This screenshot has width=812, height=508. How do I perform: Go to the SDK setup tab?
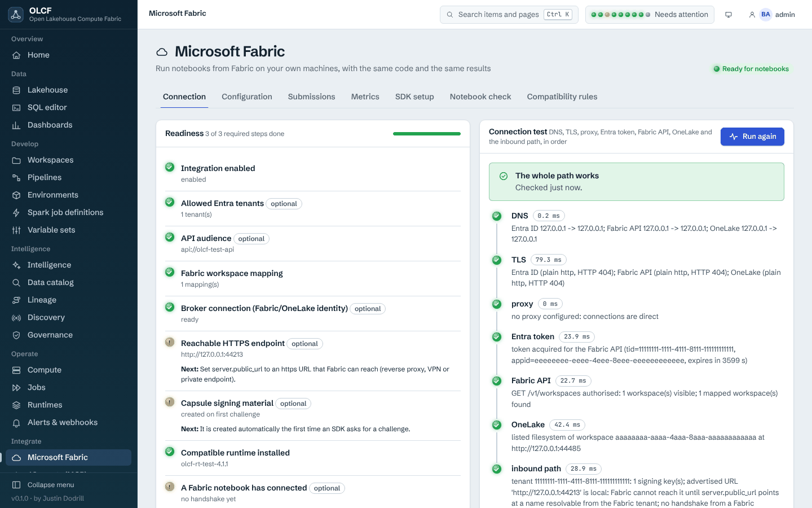click(414, 97)
